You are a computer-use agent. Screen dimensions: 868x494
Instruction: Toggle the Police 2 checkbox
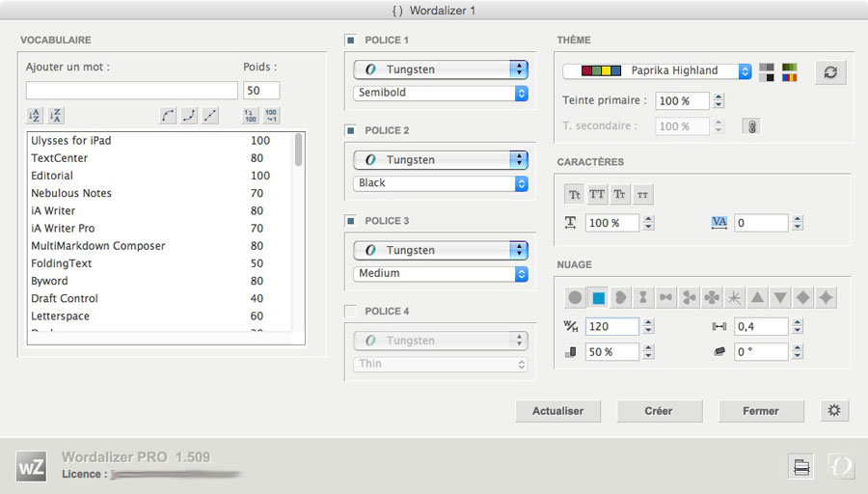coord(350,130)
